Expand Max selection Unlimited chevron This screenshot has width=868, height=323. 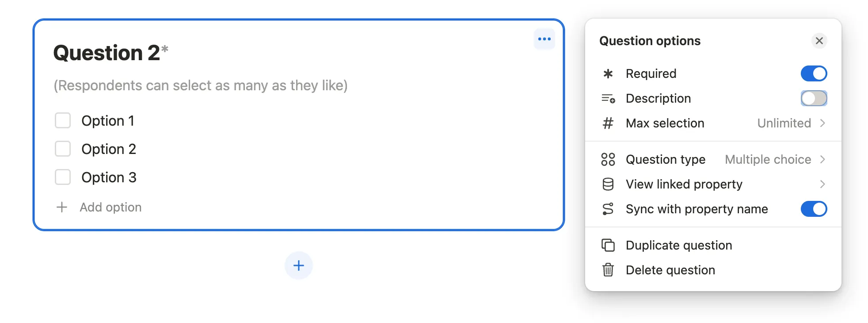click(x=822, y=123)
